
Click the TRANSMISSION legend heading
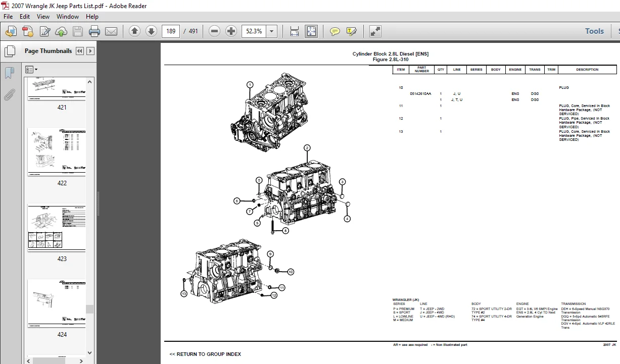tap(574, 304)
